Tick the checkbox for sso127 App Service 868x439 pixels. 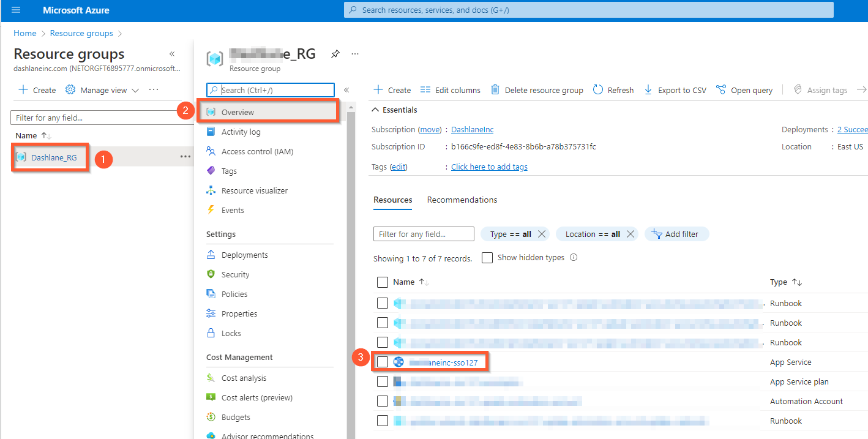(x=383, y=362)
